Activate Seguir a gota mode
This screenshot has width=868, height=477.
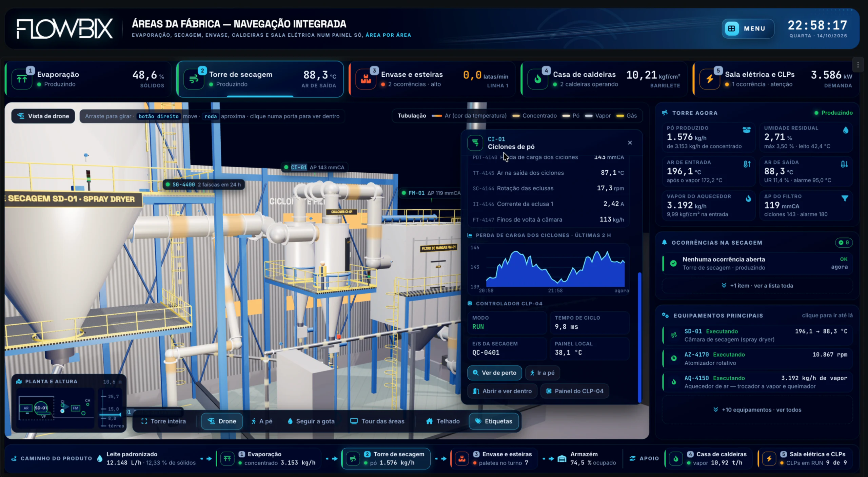tap(311, 421)
